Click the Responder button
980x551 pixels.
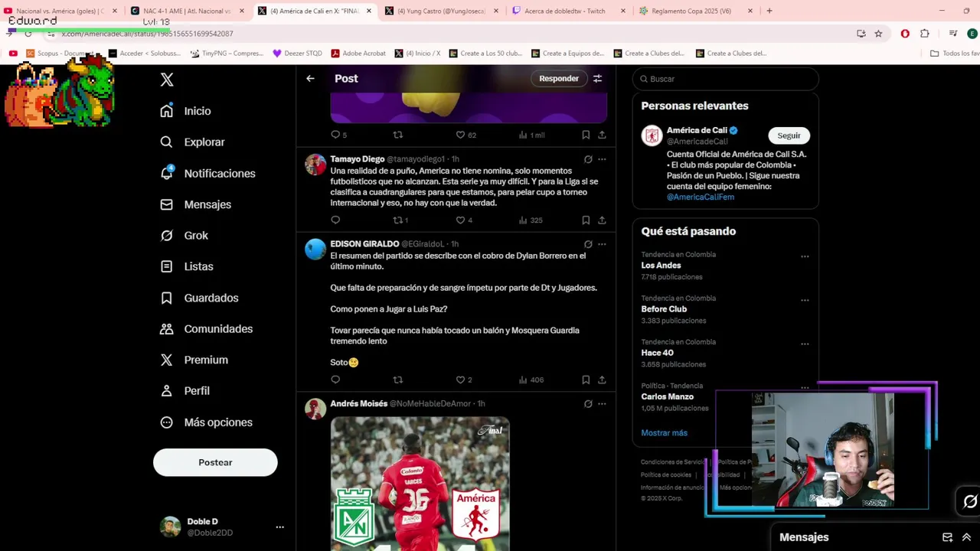click(559, 78)
